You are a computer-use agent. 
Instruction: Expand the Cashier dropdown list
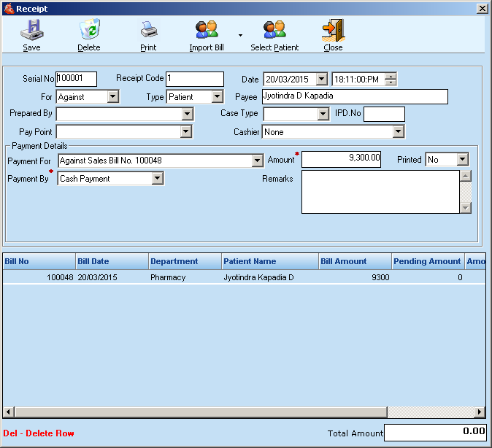coord(398,132)
